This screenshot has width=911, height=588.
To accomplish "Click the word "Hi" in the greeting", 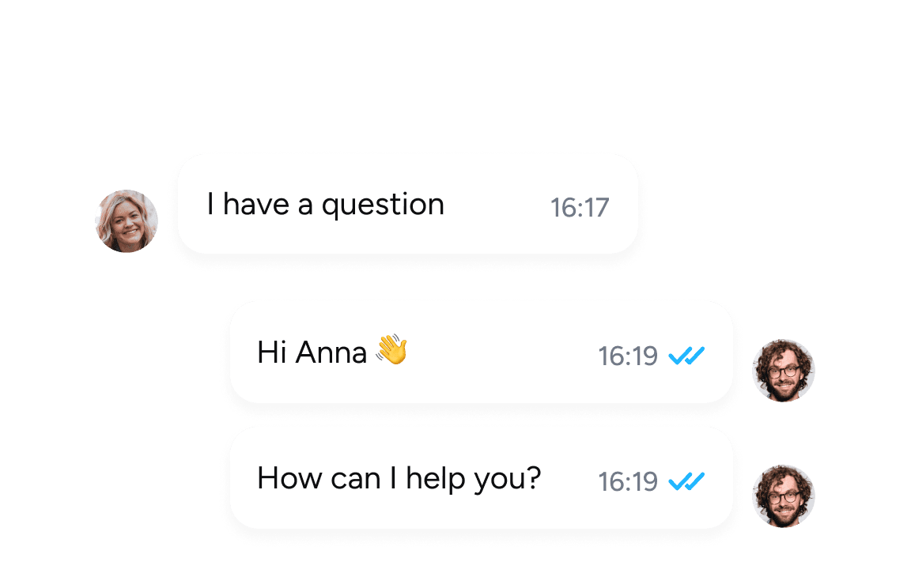I will click(x=271, y=352).
